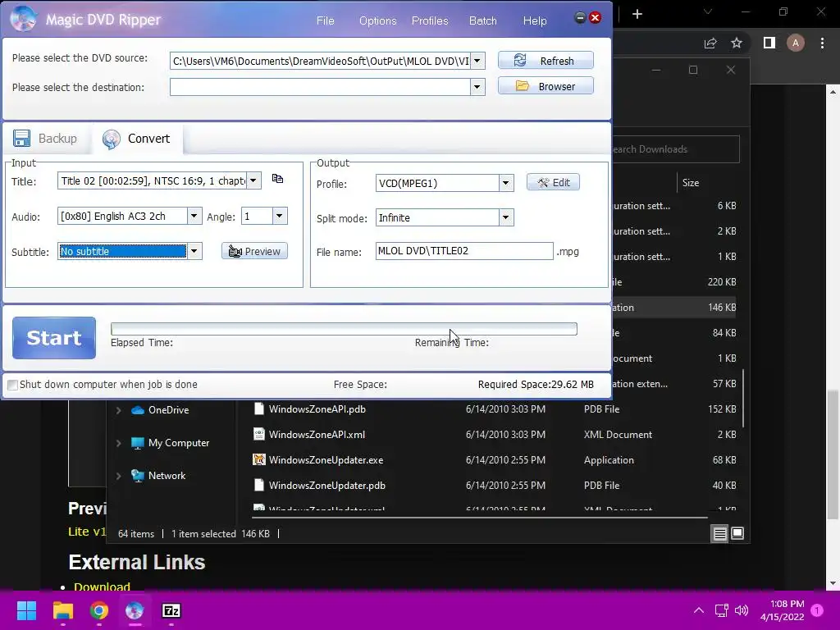Click the copy-title icon next to the Title dropdown
This screenshot has width=840, height=630.
[277, 178]
